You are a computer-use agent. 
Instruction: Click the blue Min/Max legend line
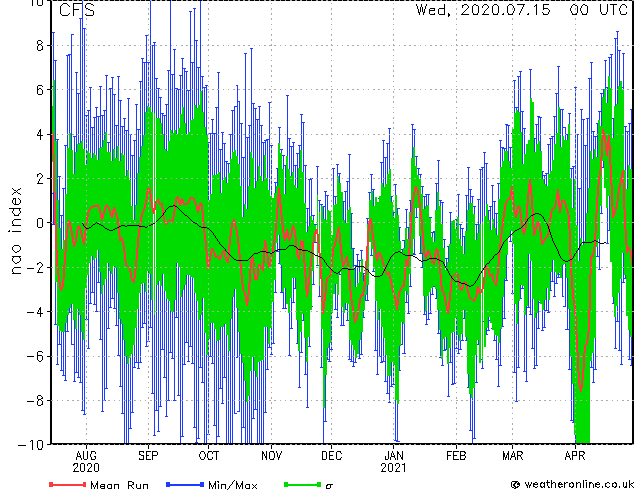(185, 484)
